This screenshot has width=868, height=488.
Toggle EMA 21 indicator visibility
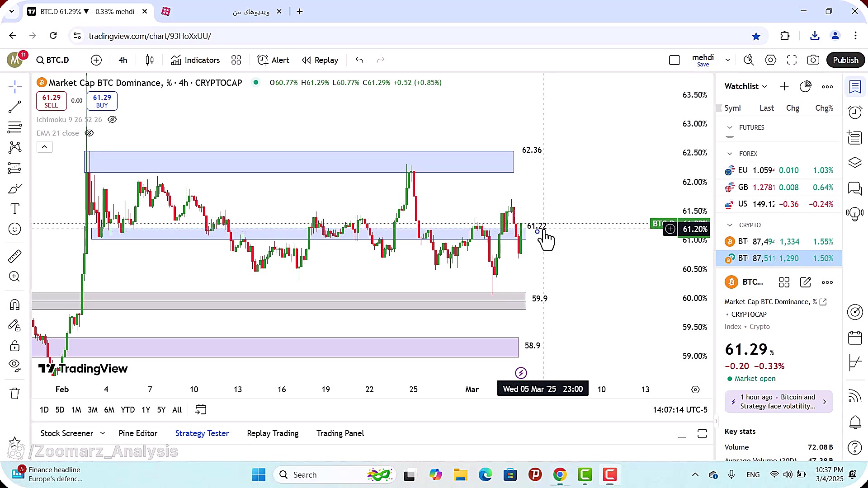click(89, 133)
